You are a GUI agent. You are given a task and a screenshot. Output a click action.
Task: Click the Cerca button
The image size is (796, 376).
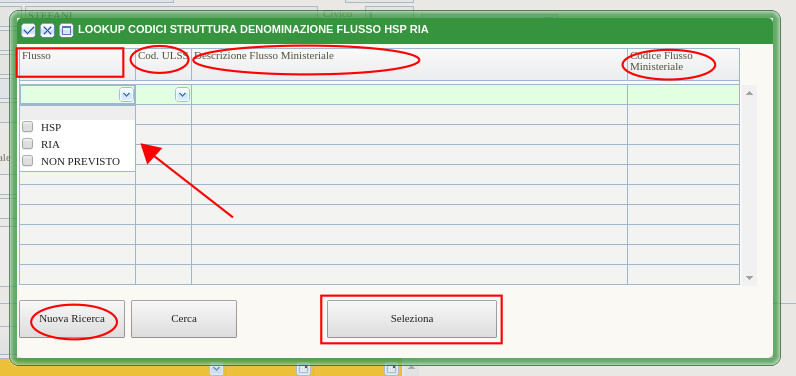click(x=184, y=319)
